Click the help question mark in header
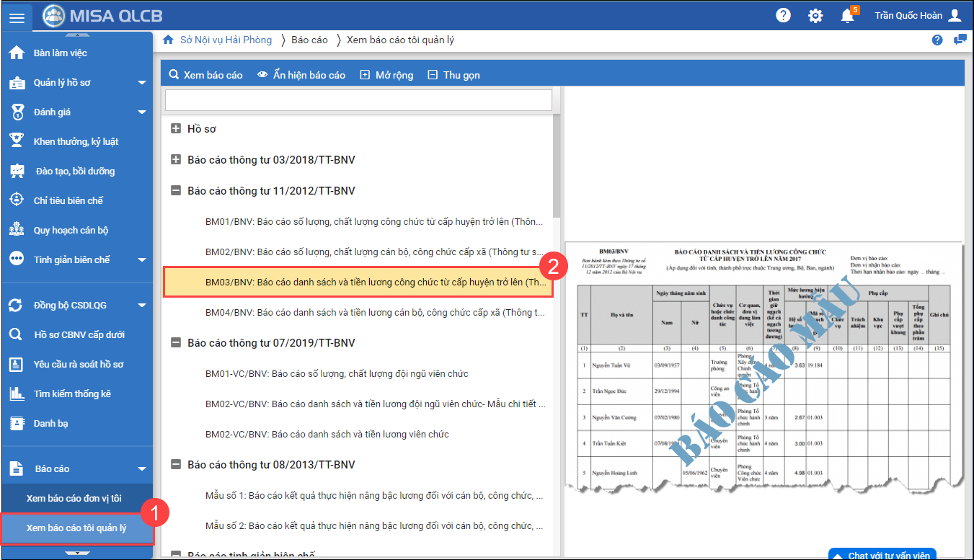The height and width of the screenshot is (560, 974). pyautogui.click(x=783, y=16)
